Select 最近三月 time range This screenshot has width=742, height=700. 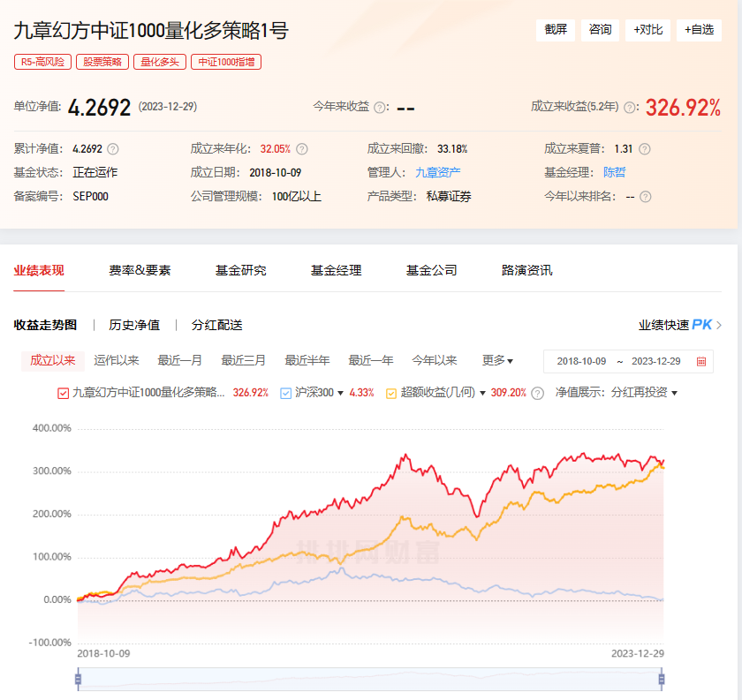tap(243, 361)
